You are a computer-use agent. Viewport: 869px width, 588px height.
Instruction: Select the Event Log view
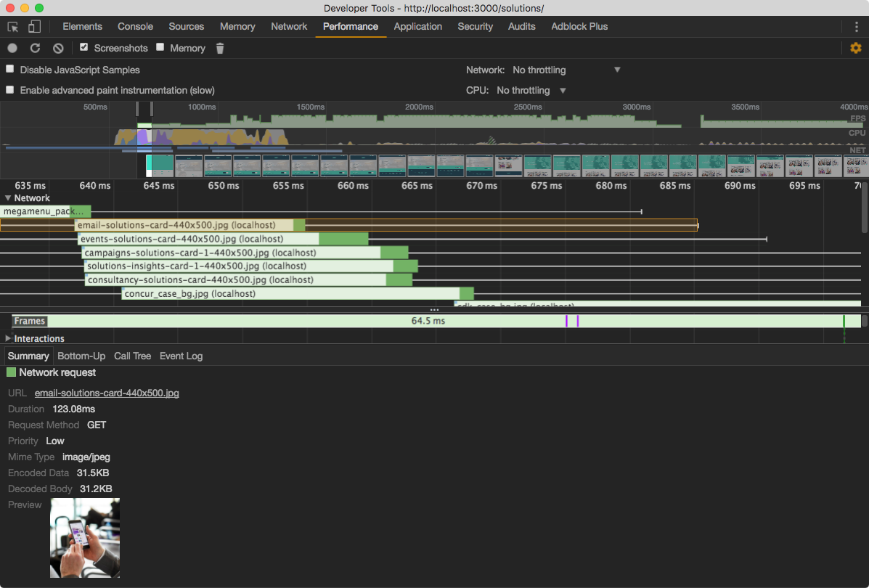point(180,356)
